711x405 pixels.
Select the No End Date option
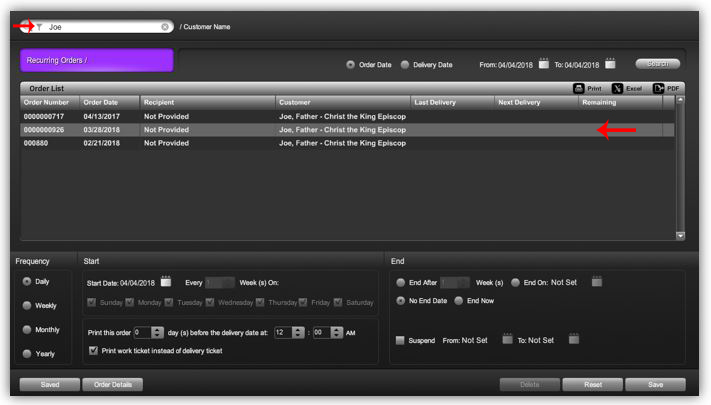[x=400, y=301]
